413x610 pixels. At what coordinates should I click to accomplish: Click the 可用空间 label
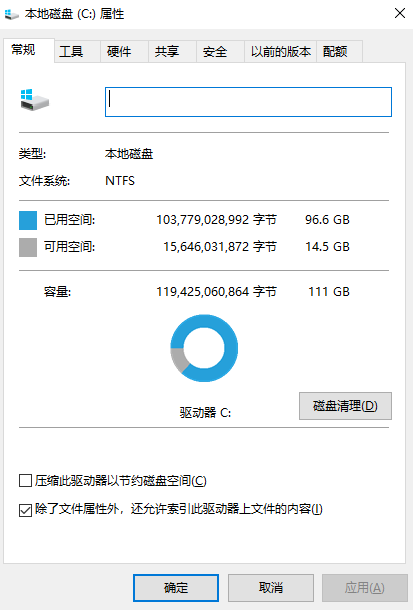click(70, 247)
